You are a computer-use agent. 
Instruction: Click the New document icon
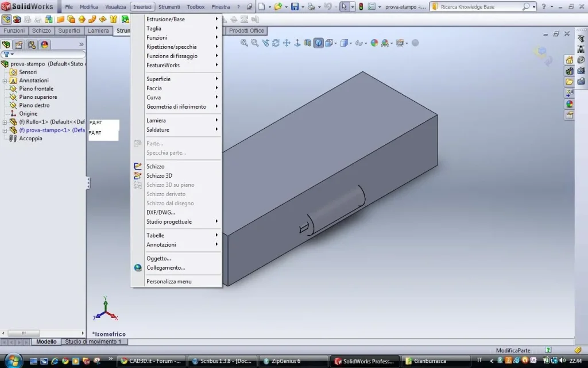(262, 6)
